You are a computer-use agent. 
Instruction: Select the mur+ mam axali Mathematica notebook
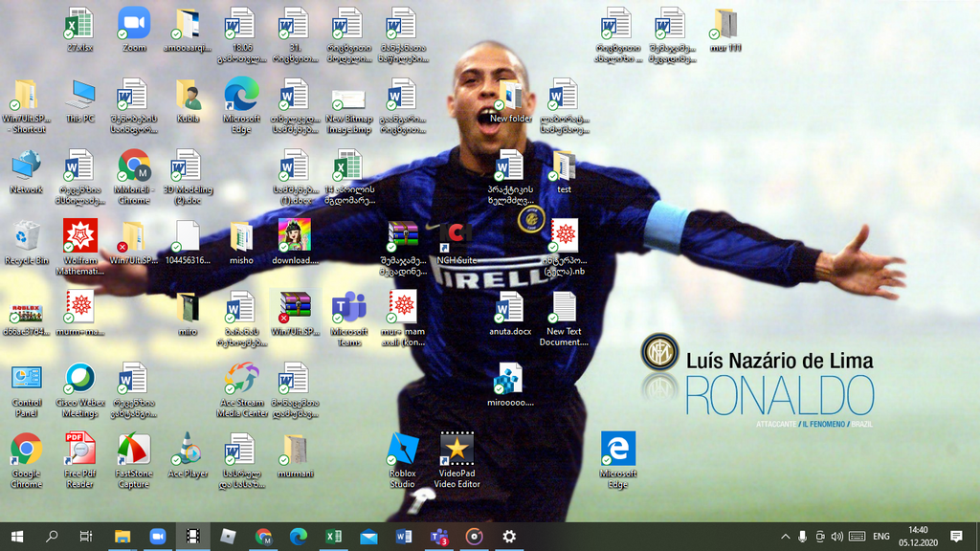click(x=403, y=320)
